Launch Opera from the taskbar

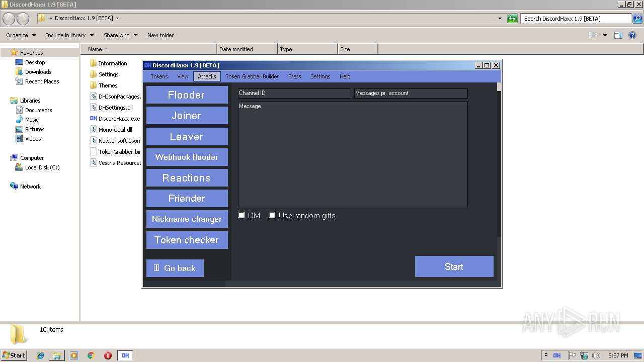(108, 355)
